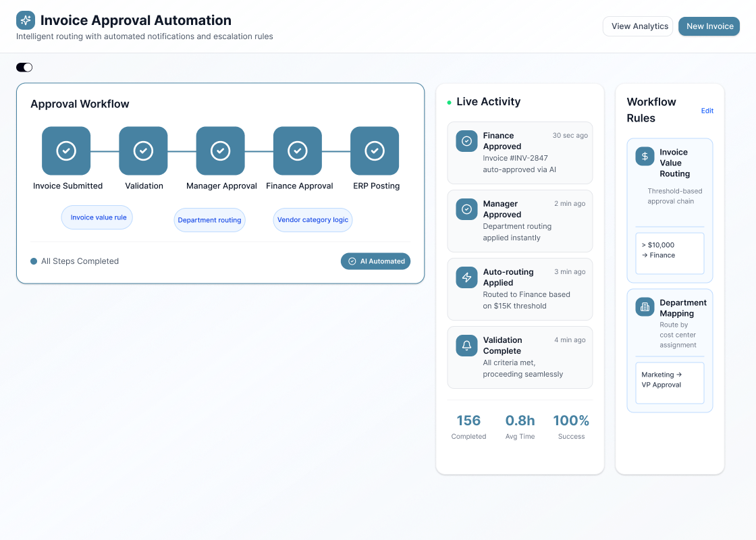Click the Manager Approval step icon

click(x=221, y=151)
